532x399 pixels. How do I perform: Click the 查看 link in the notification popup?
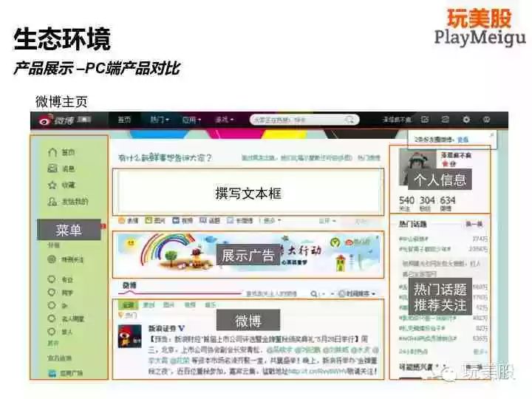coord(463,140)
